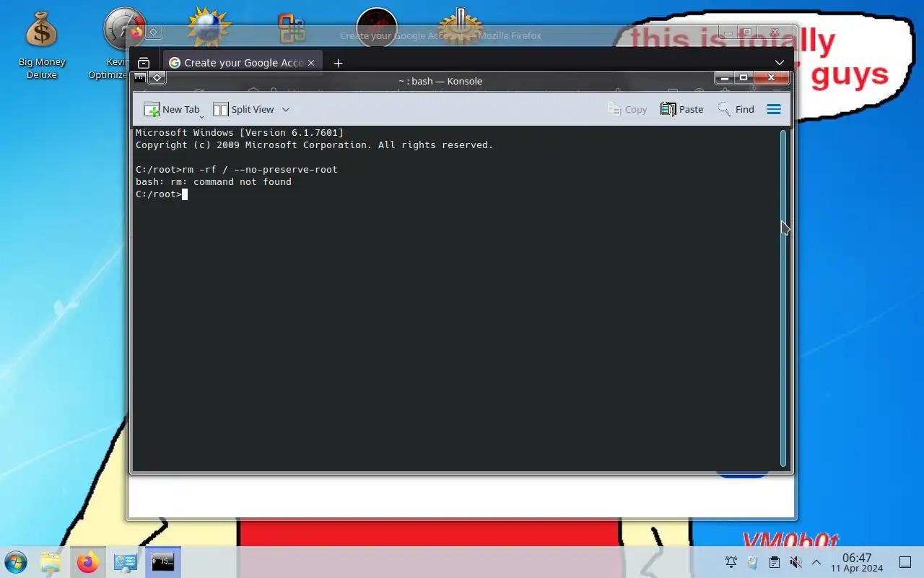Click New Tab in Konsole toolbar
Screen dimensions: 924x578
pos(172,109)
